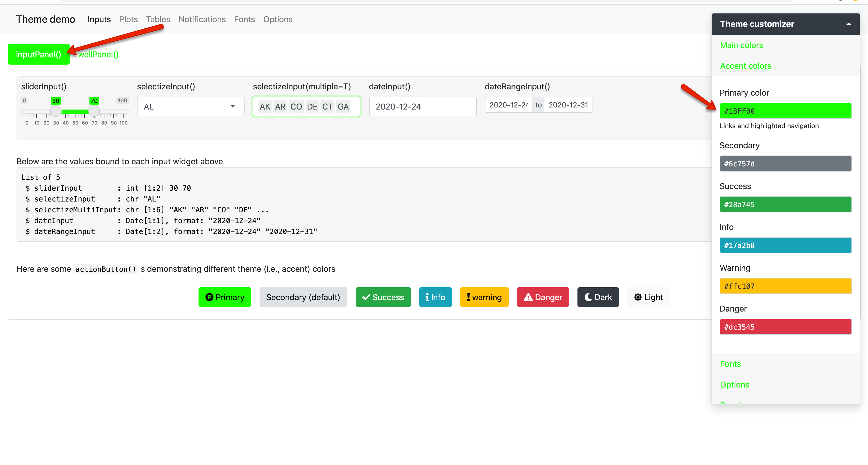Screen dimensions: 868x465
Task: Switch to the Plots tab
Action: tap(128, 19)
